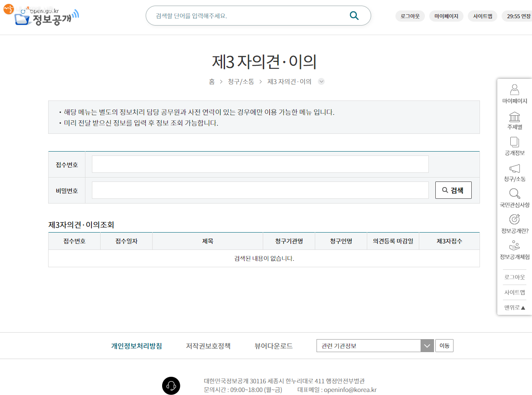This screenshot has height=395, width=532.
Task: Open 국민관심사항 magnifier icon in sidebar
Action: point(515,194)
